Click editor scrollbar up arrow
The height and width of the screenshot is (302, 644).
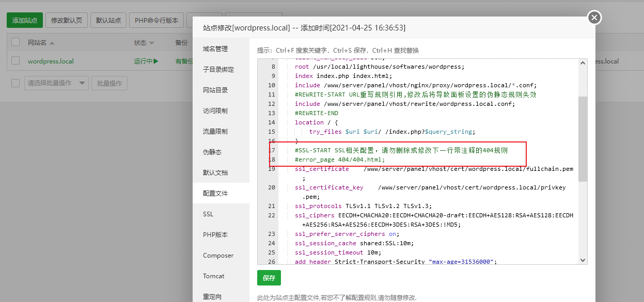point(583,63)
